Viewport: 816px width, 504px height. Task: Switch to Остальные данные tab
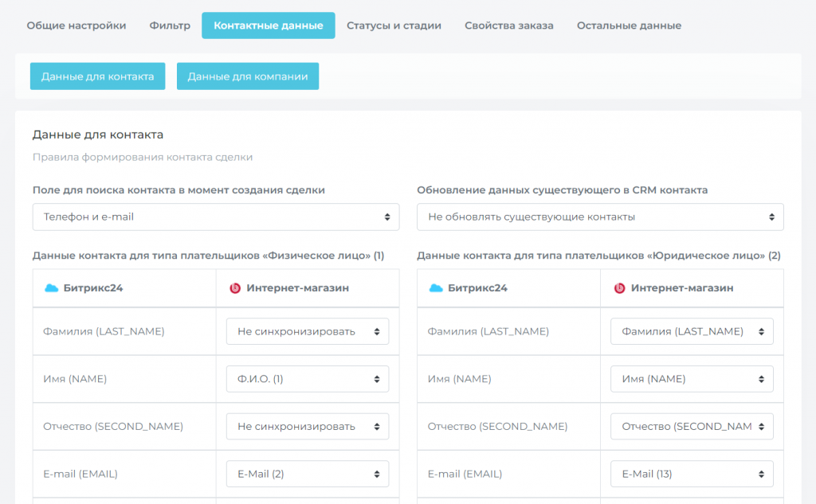(x=630, y=25)
